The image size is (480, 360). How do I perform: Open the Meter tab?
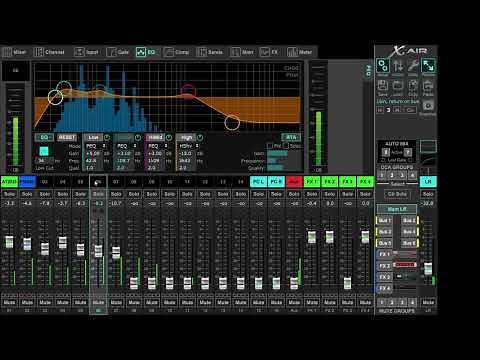click(300, 52)
